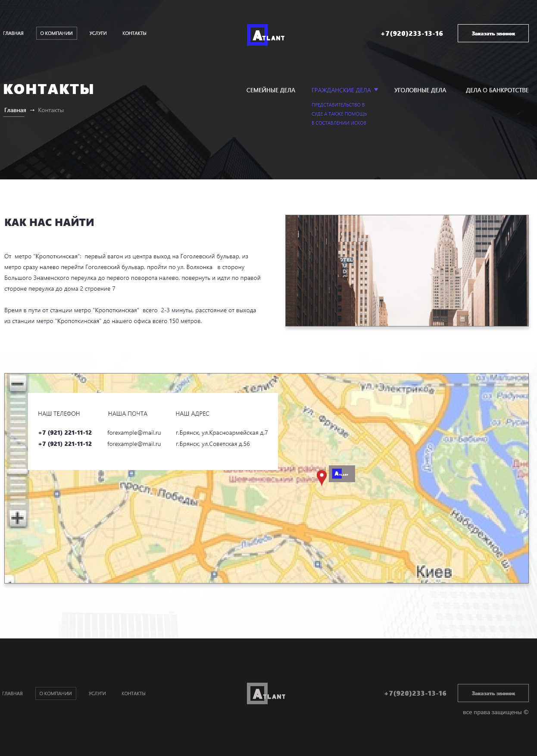Screen dimensions: 537x756
Task: Click the НАШ АДРЕС column heading
Action: [x=192, y=414]
